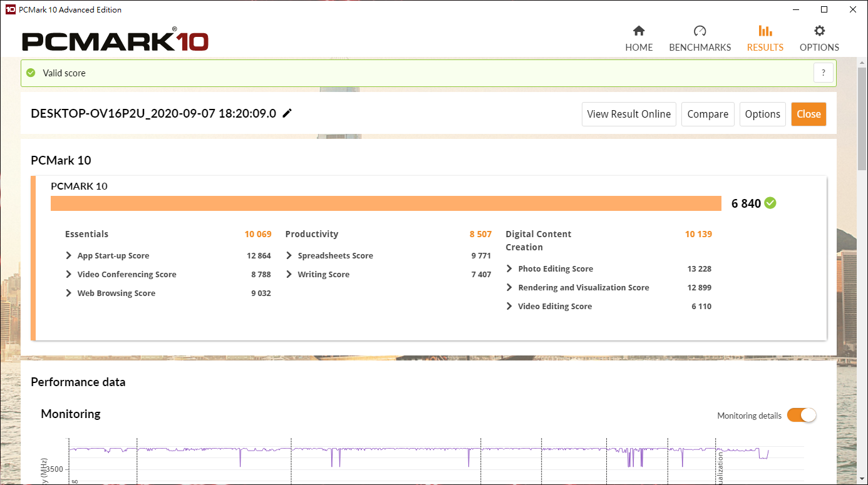
Task: Click the Benchmarks gauge icon
Action: [700, 31]
